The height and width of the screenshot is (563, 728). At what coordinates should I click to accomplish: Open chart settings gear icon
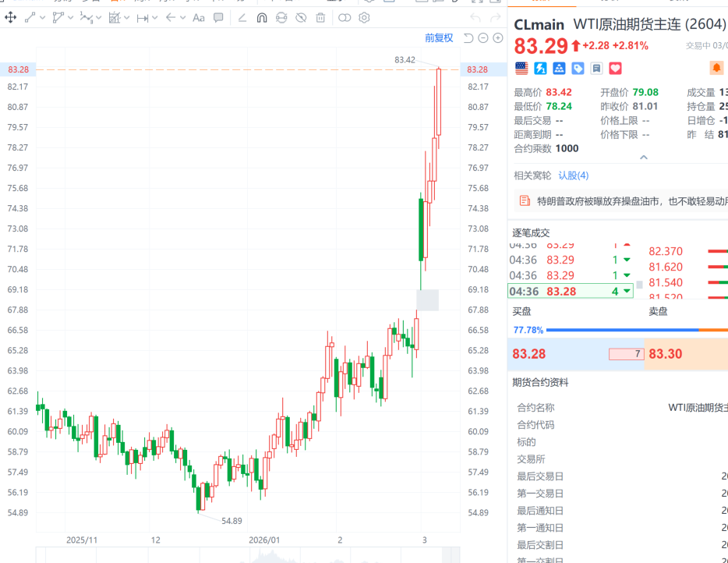pyautogui.click(x=366, y=17)
